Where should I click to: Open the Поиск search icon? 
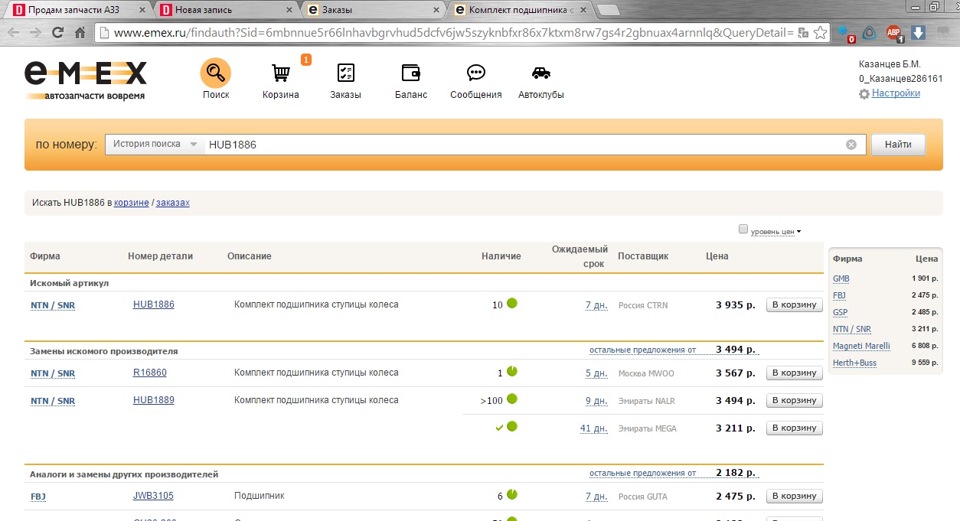(x=216, y=73)
